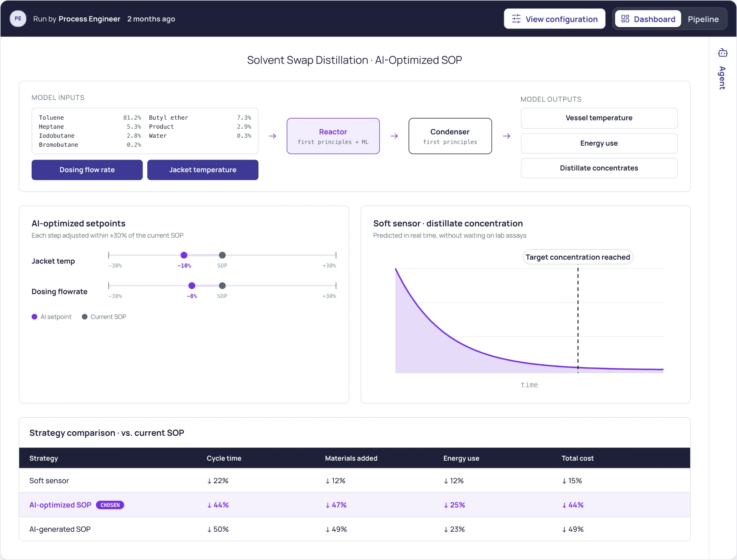Click the Iodobutane 2.8% input row
The height and width of the screenshot is (560, 737).
coord(90,136)
